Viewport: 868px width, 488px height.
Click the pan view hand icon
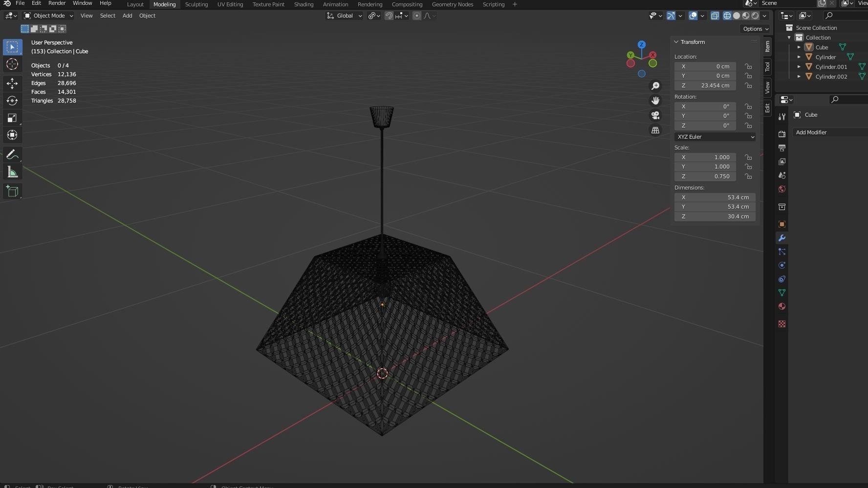(655, 101)
